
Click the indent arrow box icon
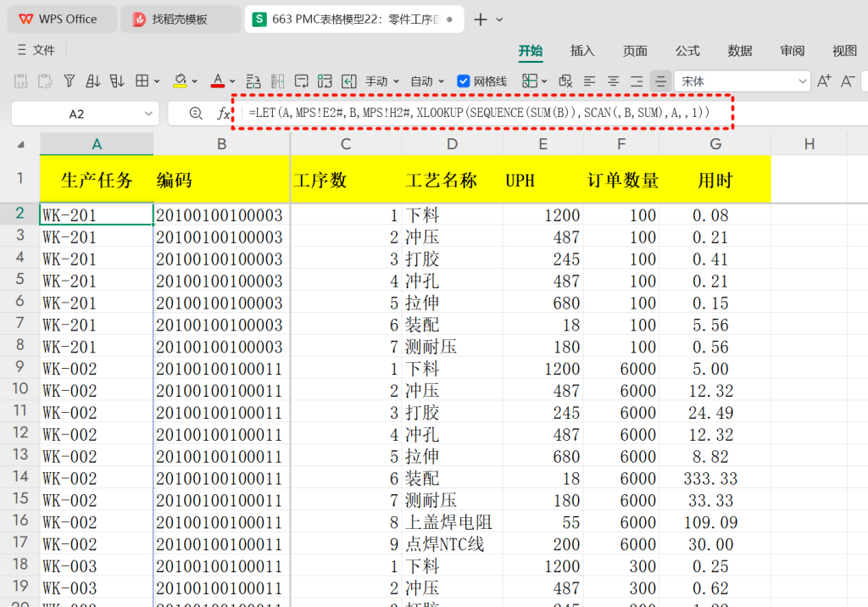pos(348,81)
